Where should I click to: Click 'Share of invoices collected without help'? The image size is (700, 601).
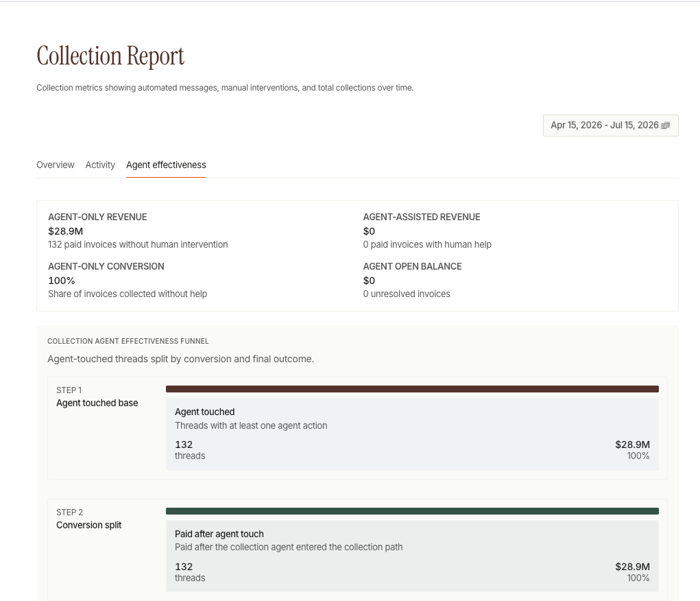pos(128,294)
